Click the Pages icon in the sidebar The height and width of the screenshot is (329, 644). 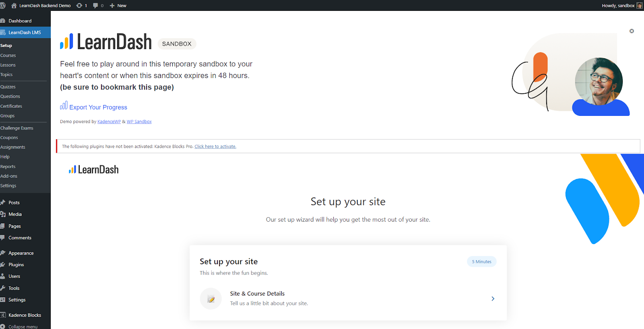point(3,226)
